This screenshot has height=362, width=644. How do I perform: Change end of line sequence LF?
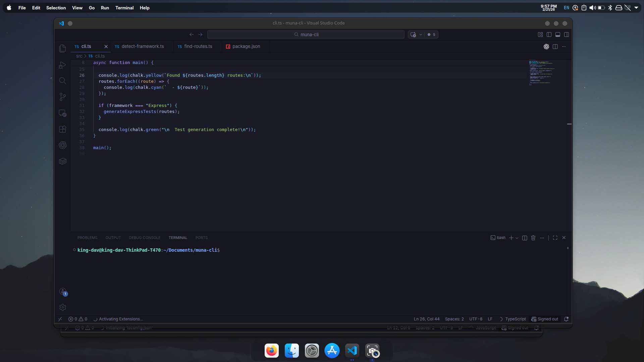click(490, 319)
